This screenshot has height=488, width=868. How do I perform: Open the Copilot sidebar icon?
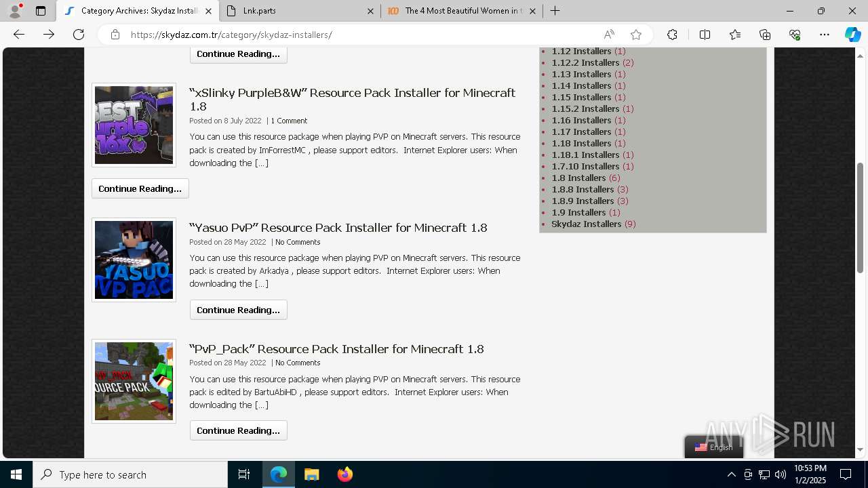[x=852, y=35]
